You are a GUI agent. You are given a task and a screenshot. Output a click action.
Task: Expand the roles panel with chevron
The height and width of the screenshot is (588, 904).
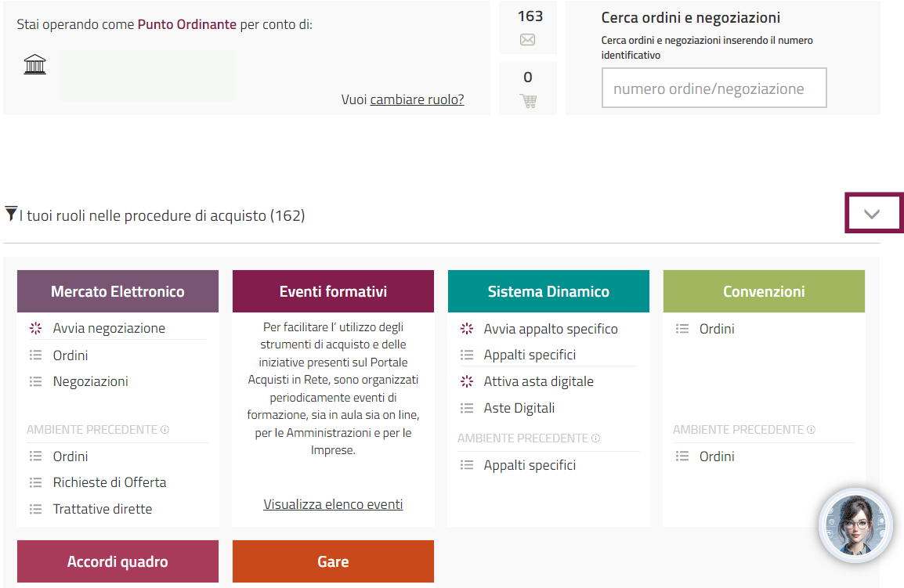tap(873, 214)
